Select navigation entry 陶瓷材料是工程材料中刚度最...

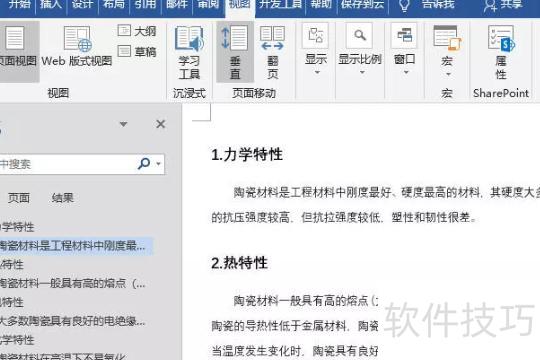[x=76, y=246]
